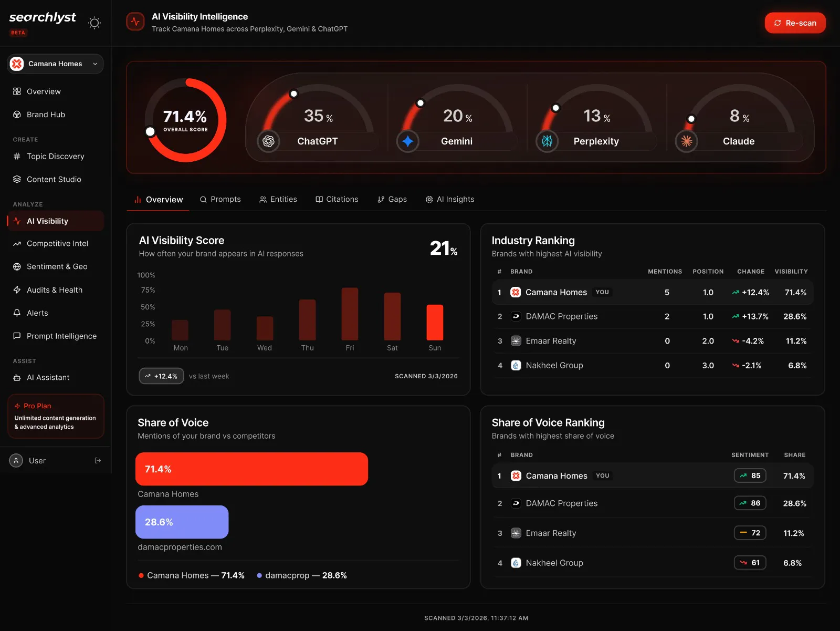This screenshot has width=840, height=631.
Task: Click the +12.4% vs last week badge
Action: (161, 376)
